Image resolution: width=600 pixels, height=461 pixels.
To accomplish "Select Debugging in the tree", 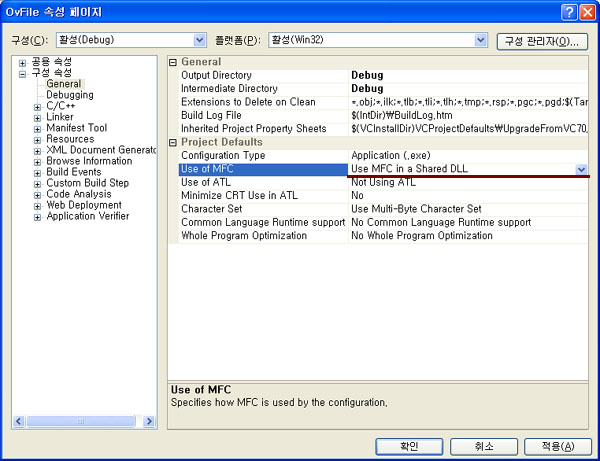I will tap(69, 95).
